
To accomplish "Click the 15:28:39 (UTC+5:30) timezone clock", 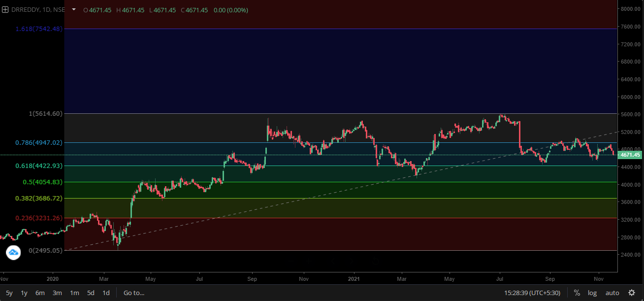I will [x=532, y=293].
